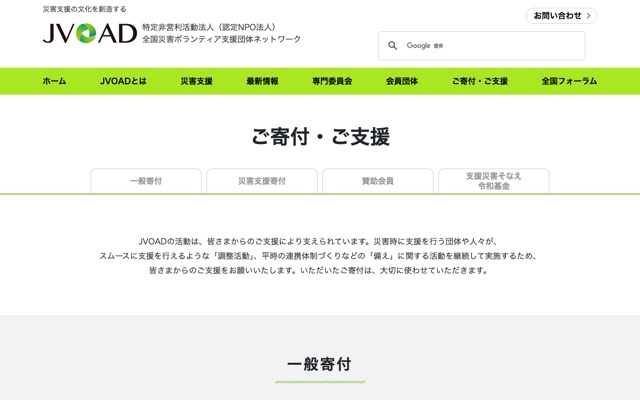
Task: Open the お問い合わせ contact button
Action: (x=561, y=16)
